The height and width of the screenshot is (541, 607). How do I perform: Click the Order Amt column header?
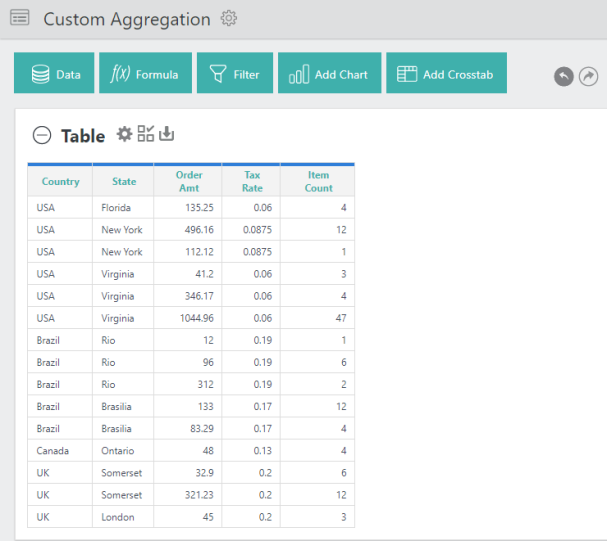pyautogui.click(x=189, y=181)
